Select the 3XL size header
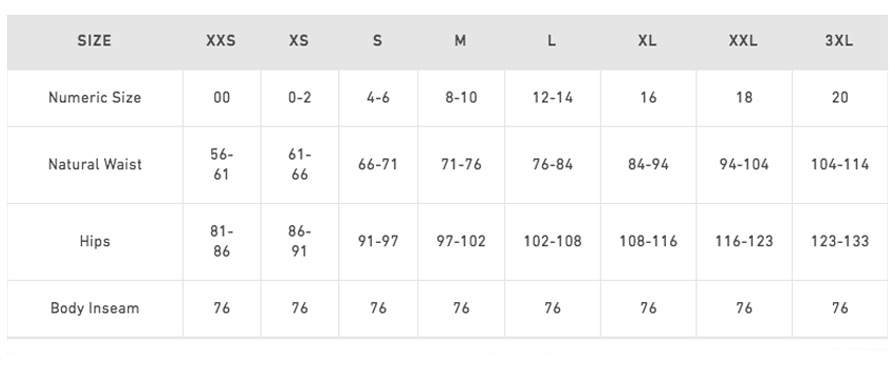This screenshot has height=367, width=895. click(839, 41)
